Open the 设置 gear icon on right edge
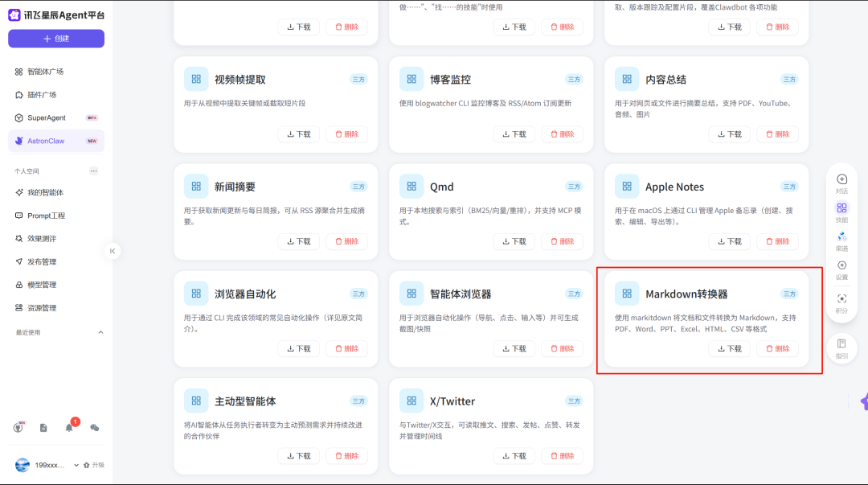This screenshot has width=868, height=485. [x=841, y=265]
